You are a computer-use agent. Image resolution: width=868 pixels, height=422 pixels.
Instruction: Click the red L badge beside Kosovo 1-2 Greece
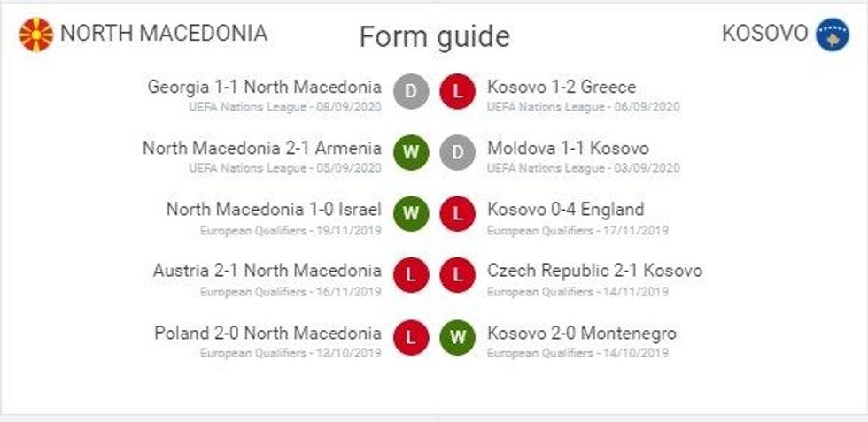click(x=458, y=90)
